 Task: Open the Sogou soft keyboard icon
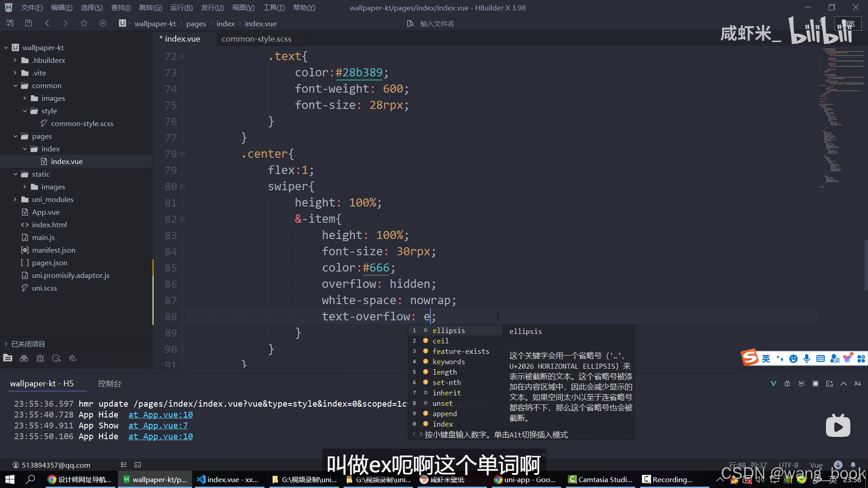click(821, 359)
